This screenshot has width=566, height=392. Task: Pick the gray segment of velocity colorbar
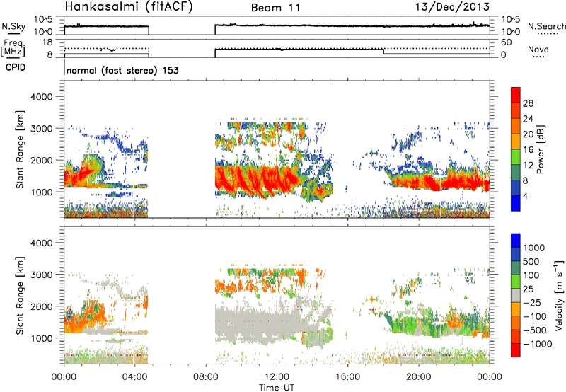[x=516, y=295]
